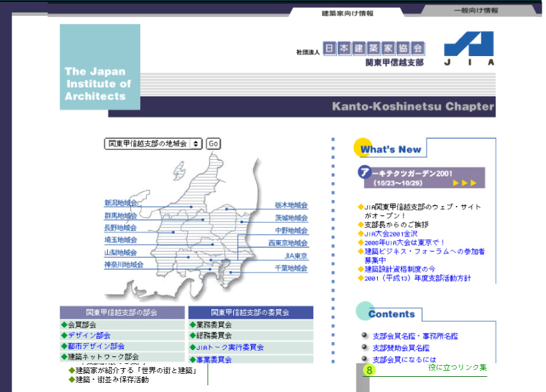
Task: Select 山梨地域会 on the map
Action: tap(121, 252)
